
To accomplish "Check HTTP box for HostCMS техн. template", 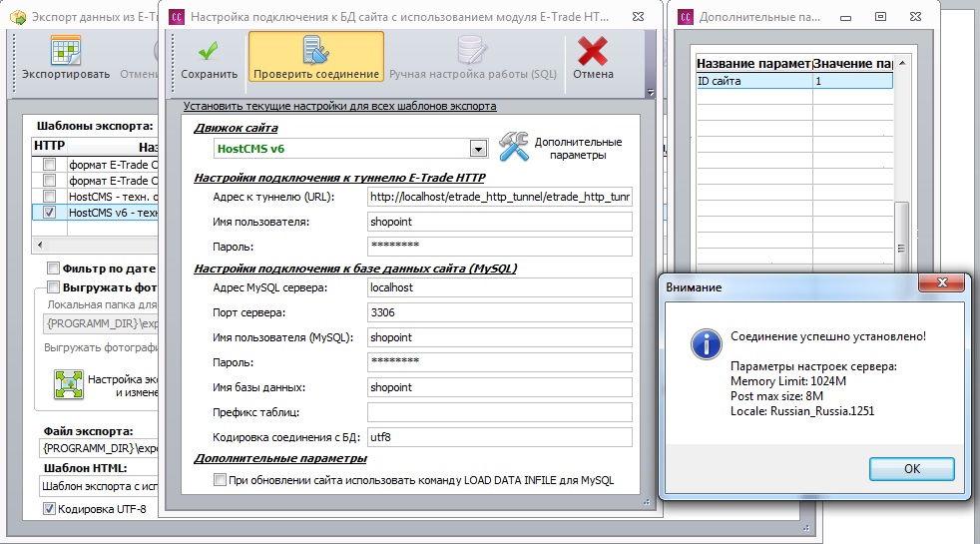I will tap(49, 197).
